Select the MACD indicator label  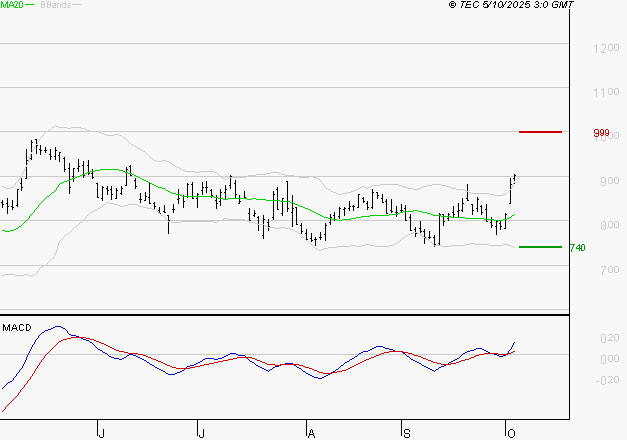(15, 328)
